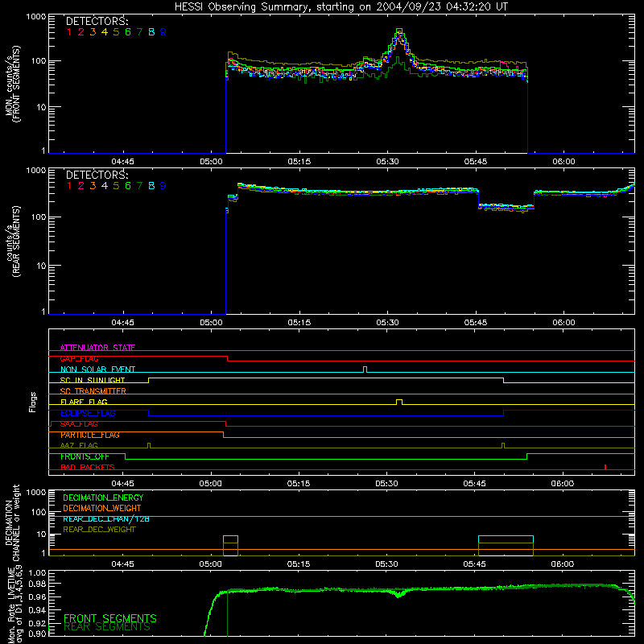The width and height of the screenshot is (644, 644).
Task: Select olive detector 5 in the front segments legend
Action: pyautogui.click(x=116, y=32)
